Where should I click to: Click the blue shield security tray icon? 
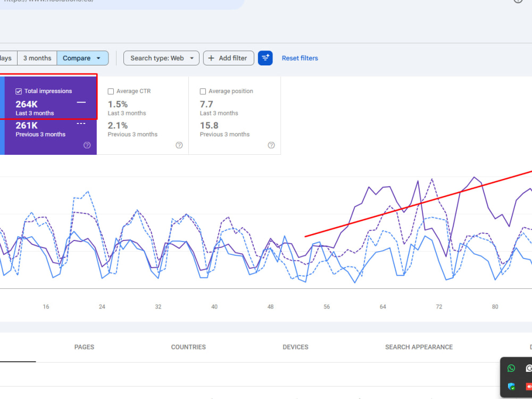pyautogui.click(x=511, y=386)
